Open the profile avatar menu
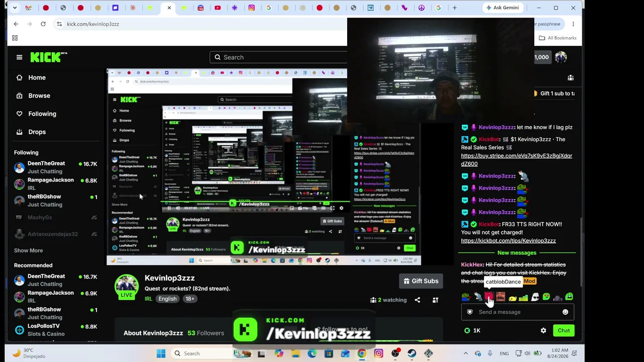 [561, 57]
